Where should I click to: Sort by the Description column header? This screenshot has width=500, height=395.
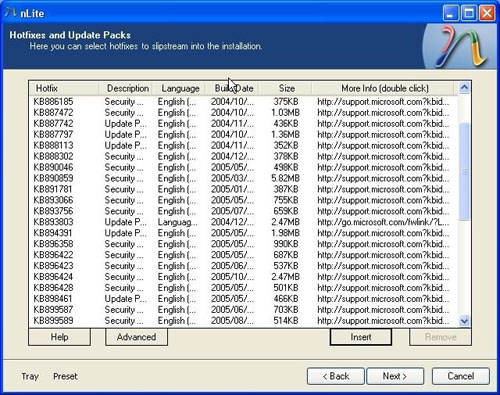[x=127, y=88]
